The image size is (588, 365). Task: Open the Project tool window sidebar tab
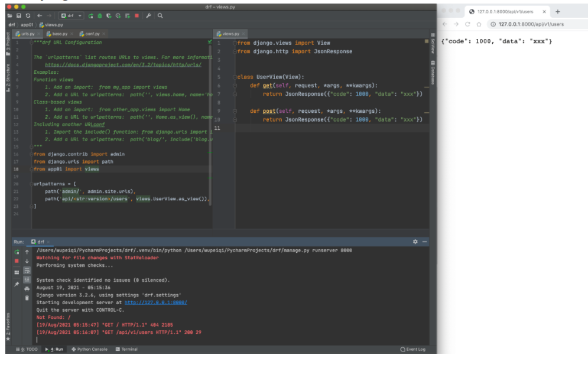click(8, 44)
